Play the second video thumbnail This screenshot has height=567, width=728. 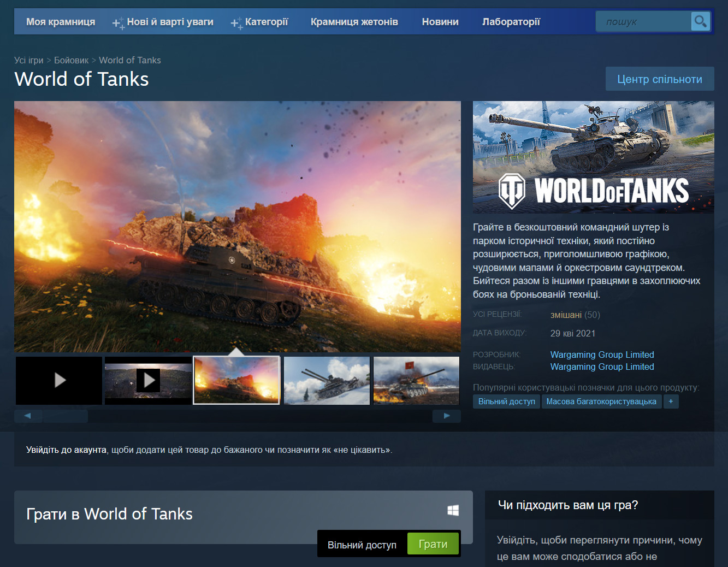click(x=148, y=380)
